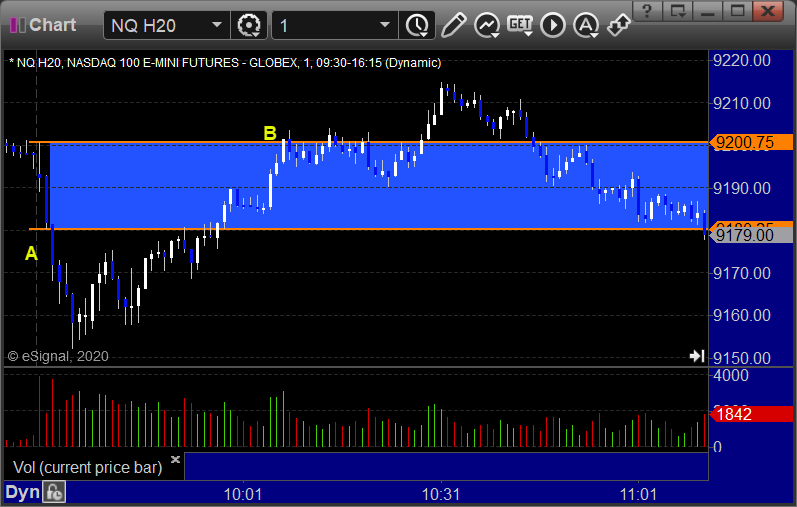Open the NQ H20 symbol dropdown

[217, 25]
